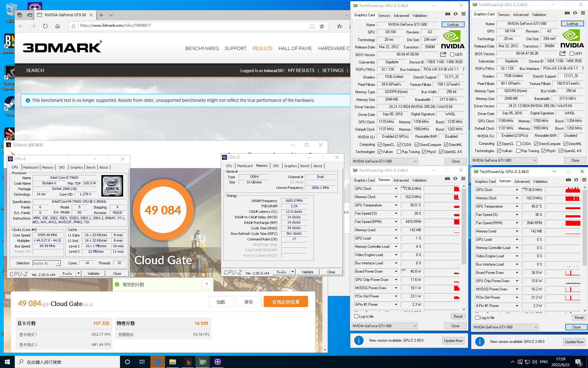Expand Memory Clock dropdown in bottom-right GPU-Z
Viewport: 588px width, 368px height.
[517, 198]
